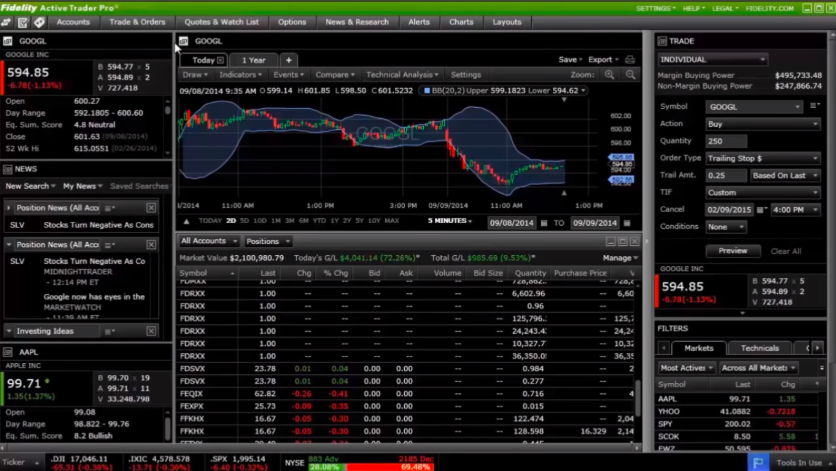This screenshot has width=836, height=471.
Task: Close the second Position News search
Action: (151, 244)
